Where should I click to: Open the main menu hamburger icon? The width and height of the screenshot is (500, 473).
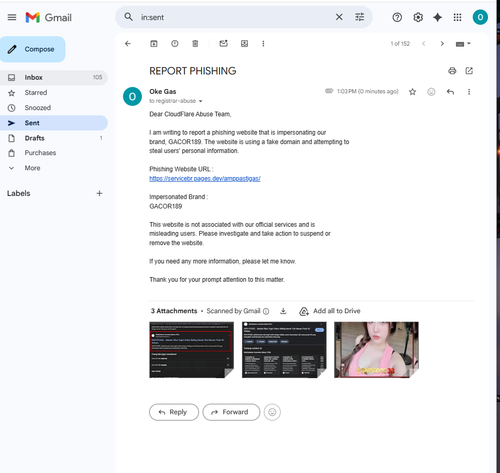tap(12, 17)
